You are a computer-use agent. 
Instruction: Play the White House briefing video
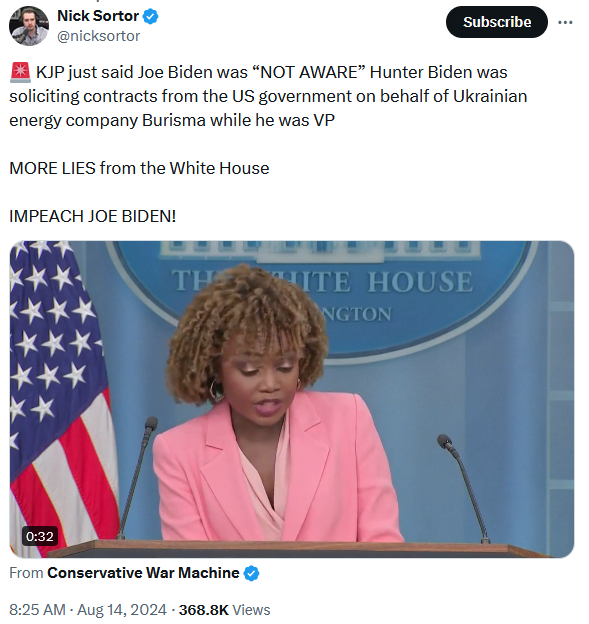292,399
